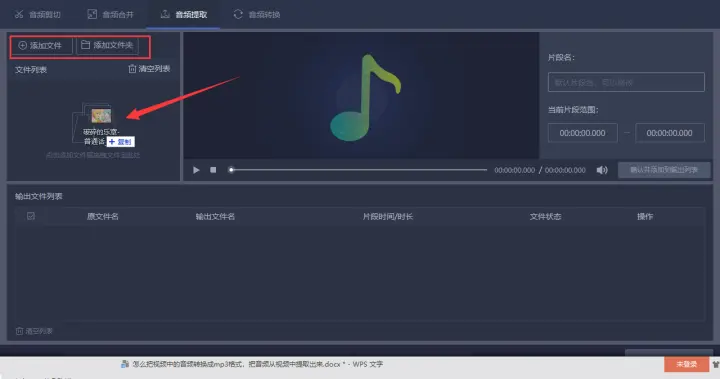The height and width of the screenshot is (379, 720).
Task: Select the 音频提取 tab
Action: tap(184, 15)
